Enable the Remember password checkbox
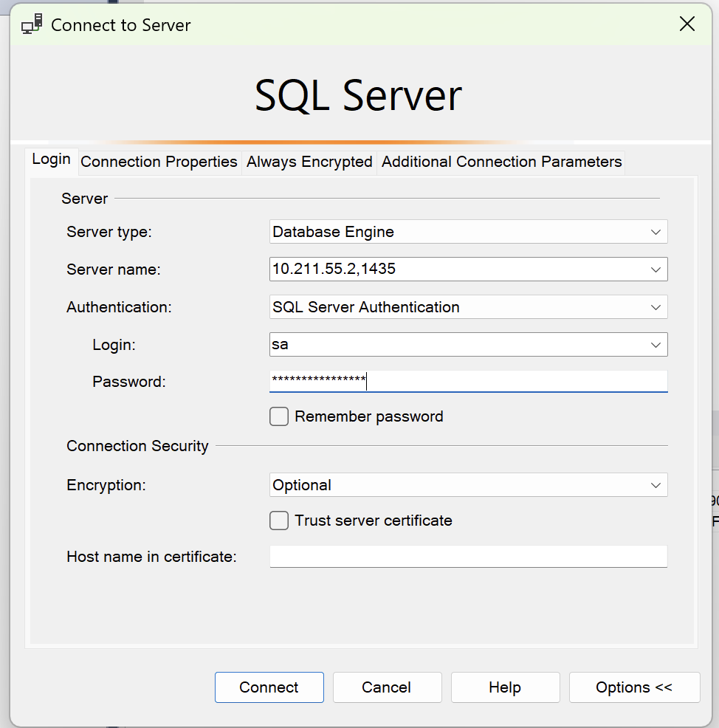 [279, 416]
